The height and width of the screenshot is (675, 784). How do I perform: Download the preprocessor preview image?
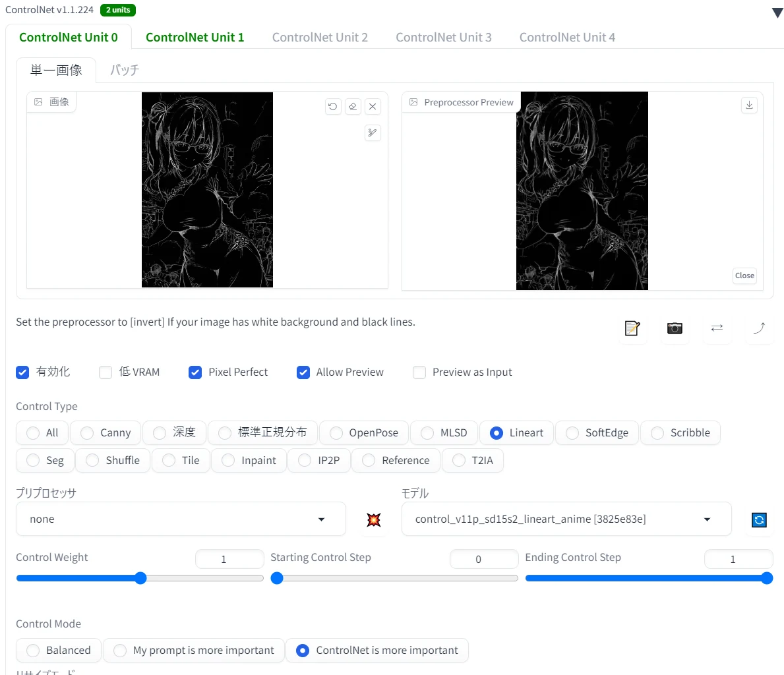coord(749,105)
